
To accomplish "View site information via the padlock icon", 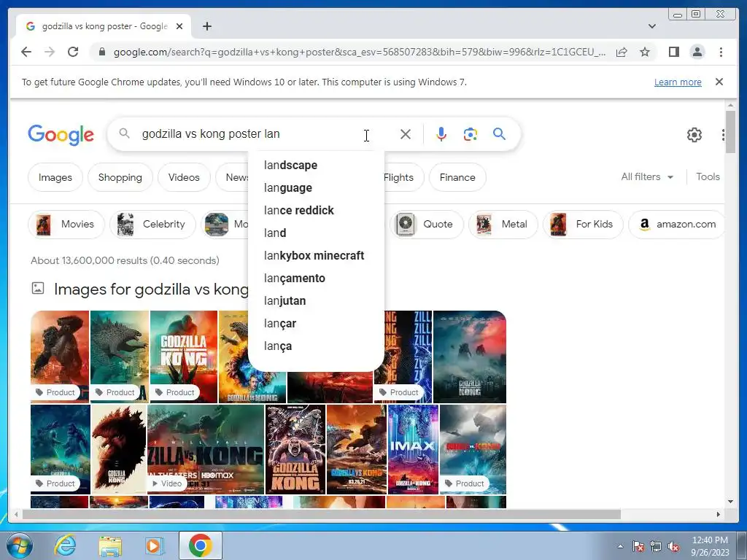I will (102, 52).
